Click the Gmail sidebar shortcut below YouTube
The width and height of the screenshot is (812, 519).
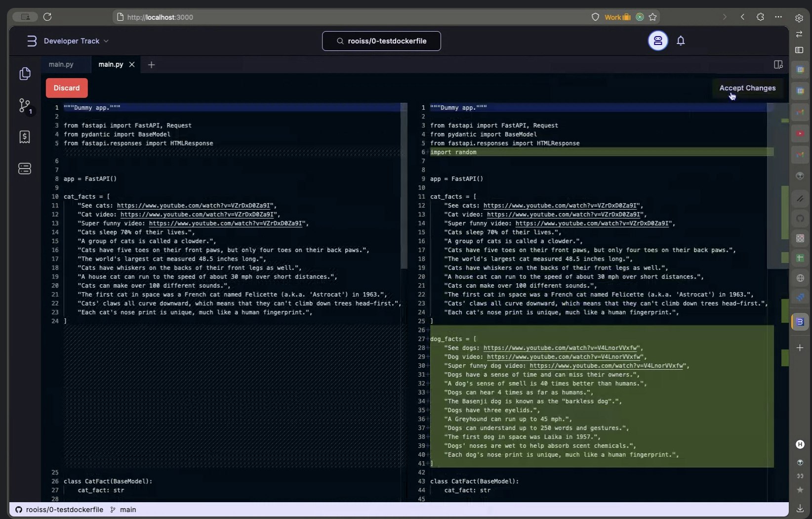800,155
